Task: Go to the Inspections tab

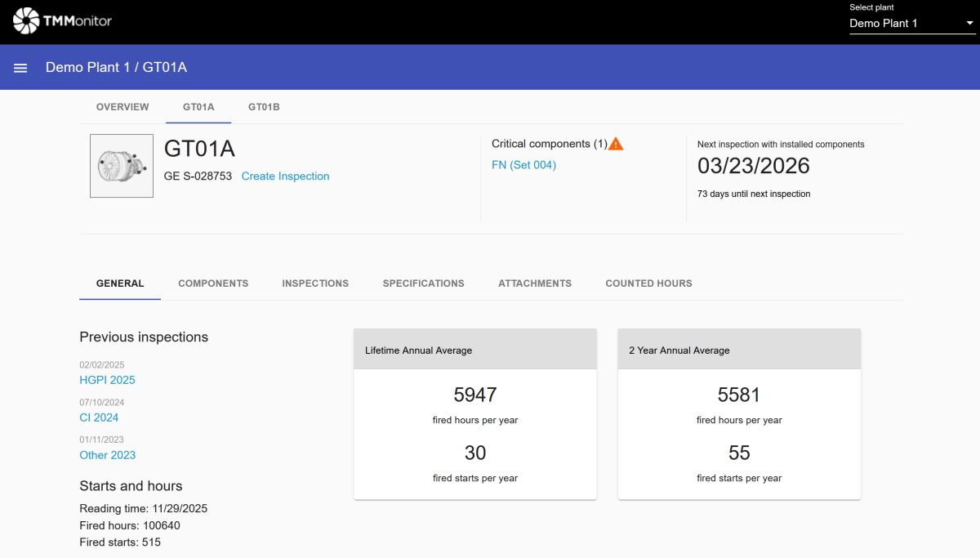Action: [x=315, y=283]
